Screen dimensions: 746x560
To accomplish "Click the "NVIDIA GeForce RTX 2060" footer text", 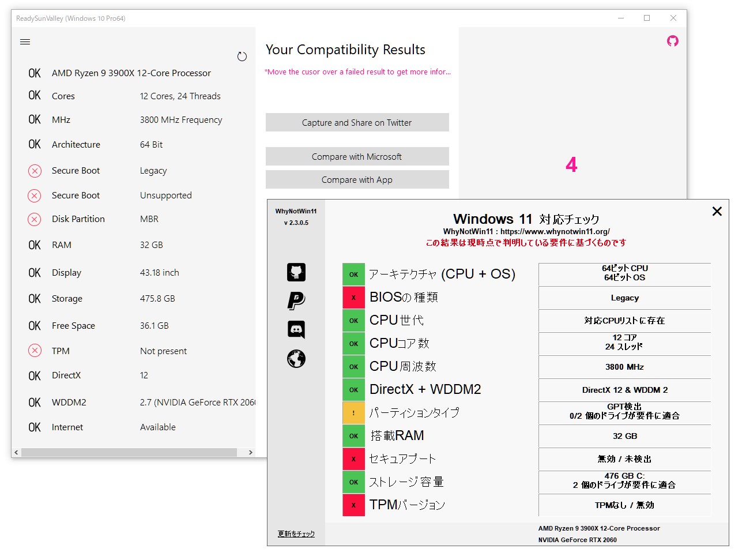I will [578, 540].
